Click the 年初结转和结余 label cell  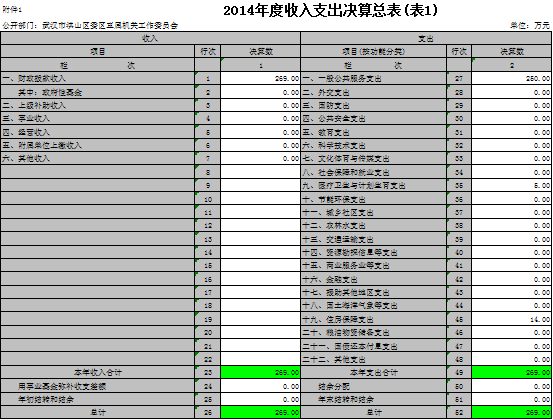pos(98,400)
